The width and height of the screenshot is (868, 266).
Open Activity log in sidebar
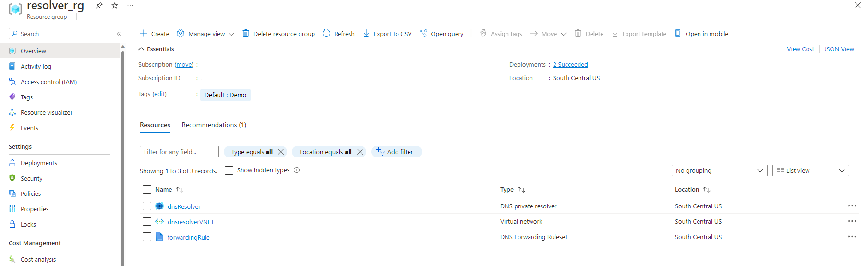point(36,66)
